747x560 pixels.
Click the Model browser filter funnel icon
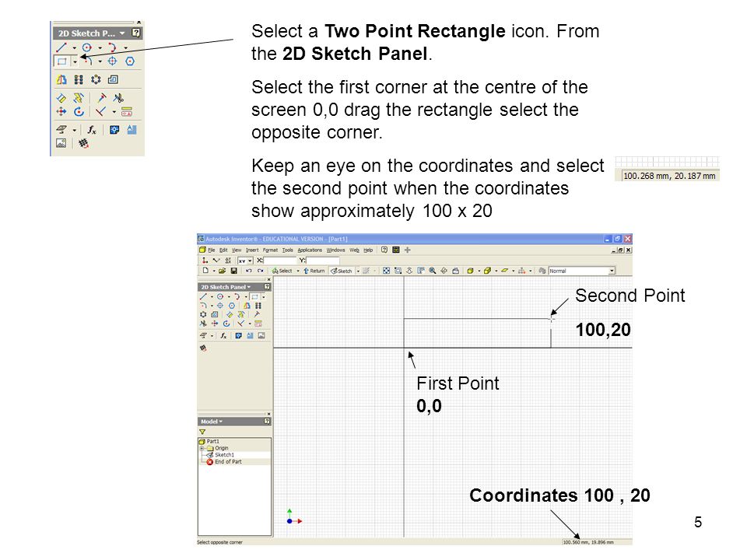tap(202, 432)
